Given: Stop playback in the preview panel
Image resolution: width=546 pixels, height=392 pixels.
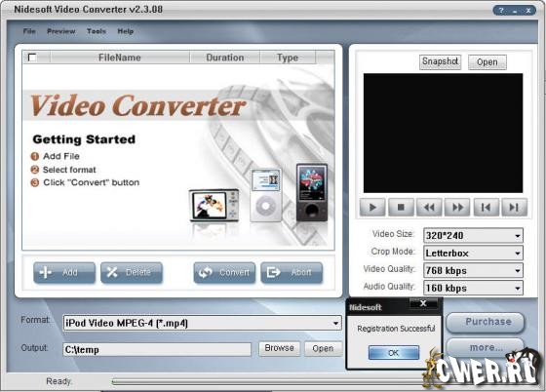Looking at the screenshot, I should click(x=401, y=208).
